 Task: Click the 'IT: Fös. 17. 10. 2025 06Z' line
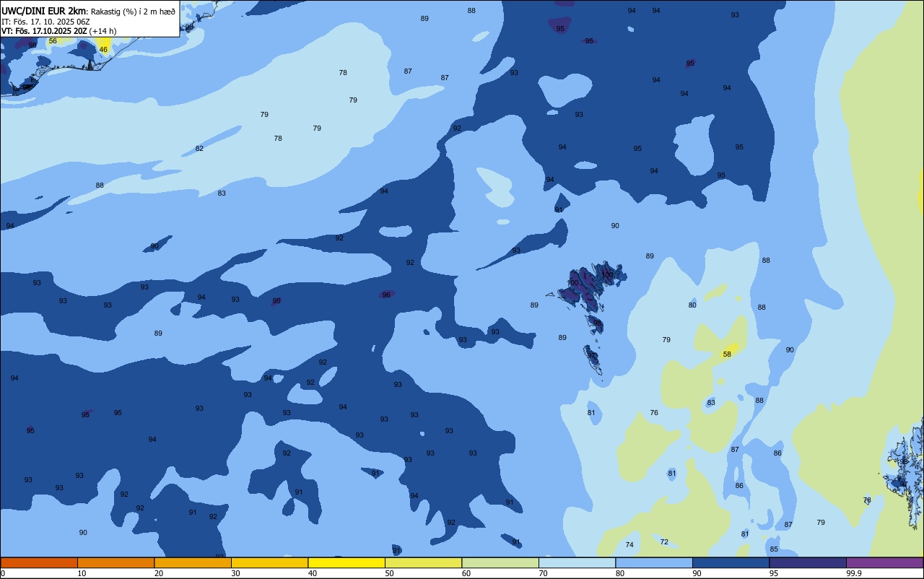point(45,21)
